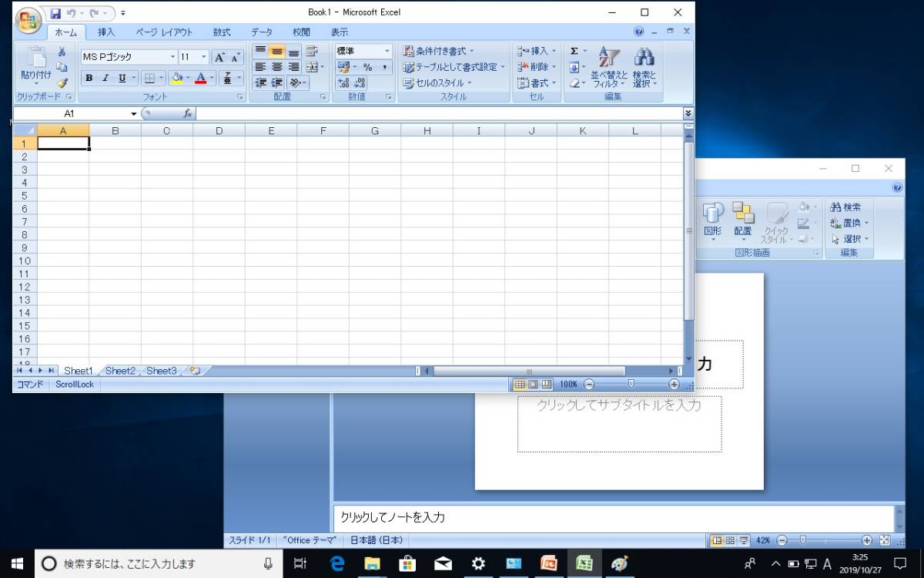The height and width of the screenshot is (578, 924).
Task: Toggle Underline formatting
Action: tap(122, 78)
